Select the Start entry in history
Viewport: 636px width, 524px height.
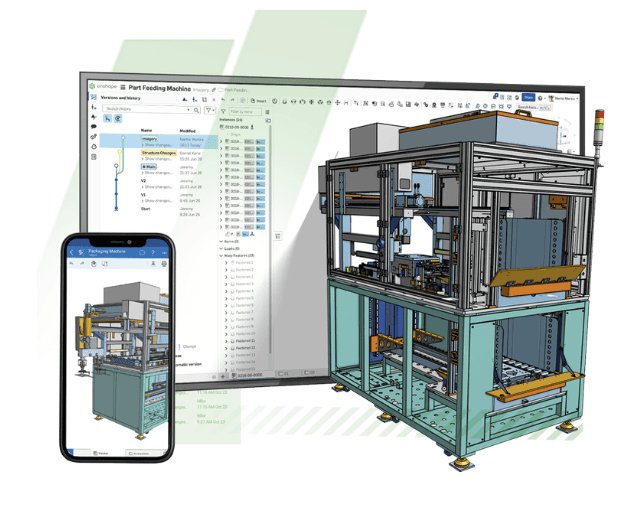coord(146,208)
